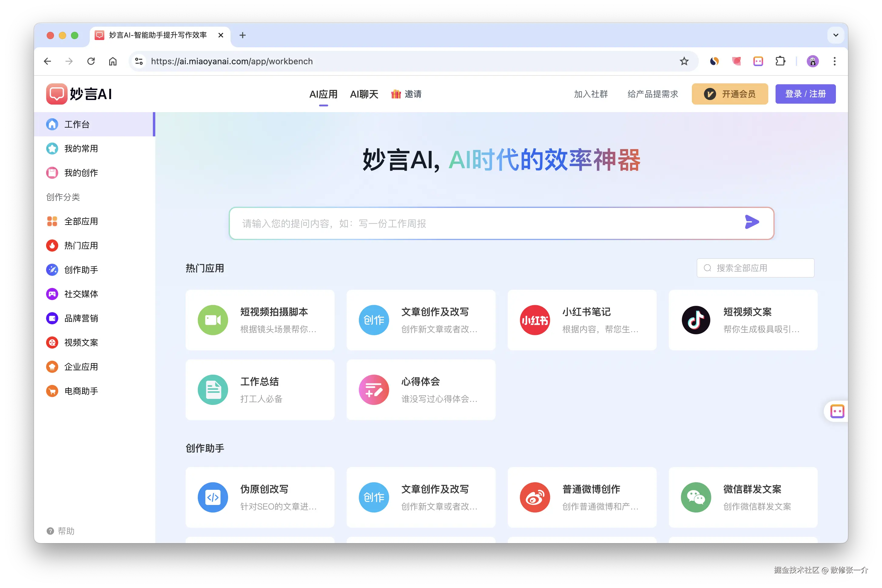Select 社交媒体 in the sidebar
This screenshot has width=882, height=588.
[81, 294]
